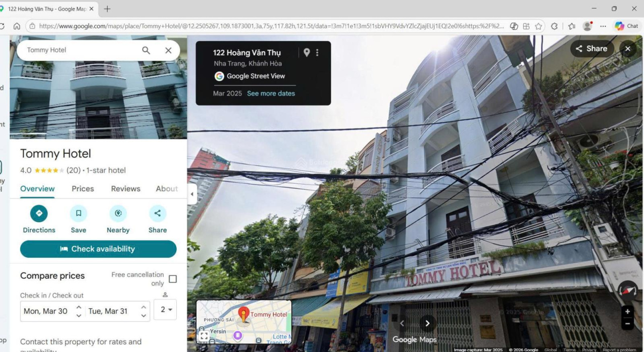Open the guests count dropdown

coord(165,310)
